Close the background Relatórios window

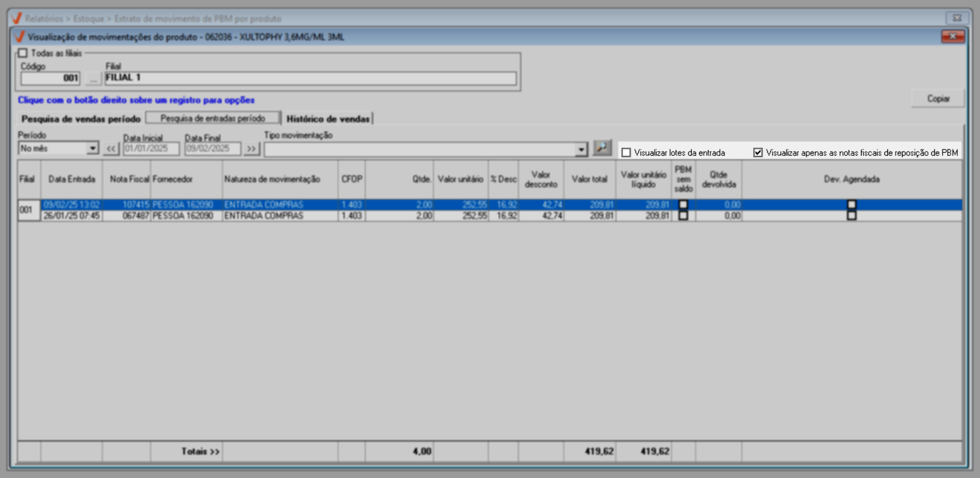957,18
